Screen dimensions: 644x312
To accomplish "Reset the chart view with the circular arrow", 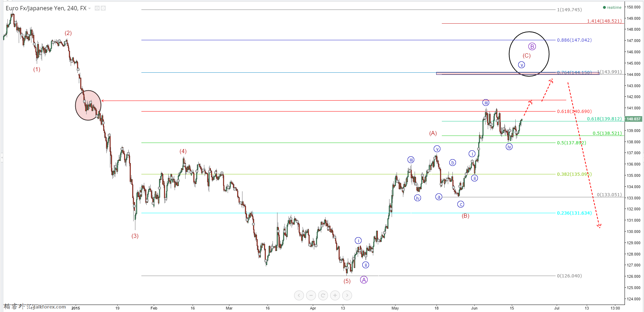I will 323,295.
